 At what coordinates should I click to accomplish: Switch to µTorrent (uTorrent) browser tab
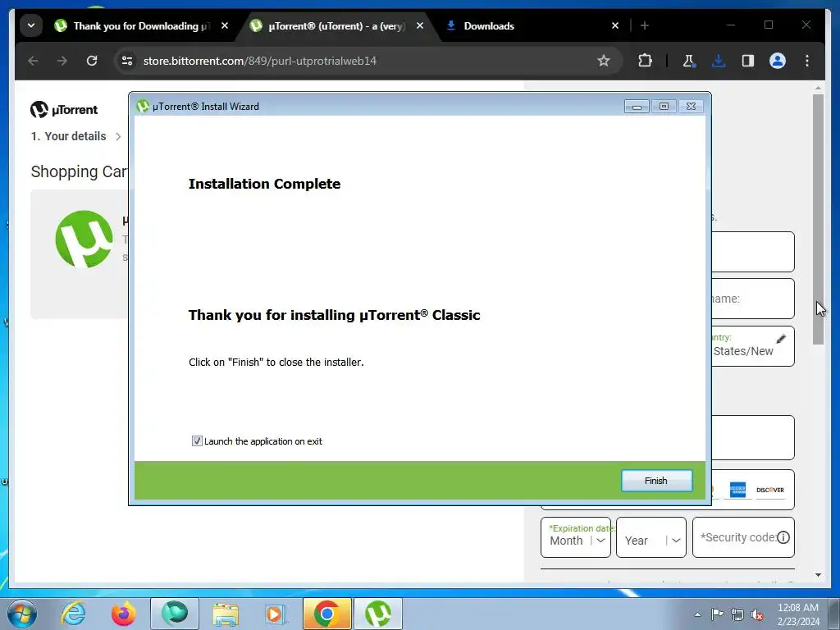point(337,25)
